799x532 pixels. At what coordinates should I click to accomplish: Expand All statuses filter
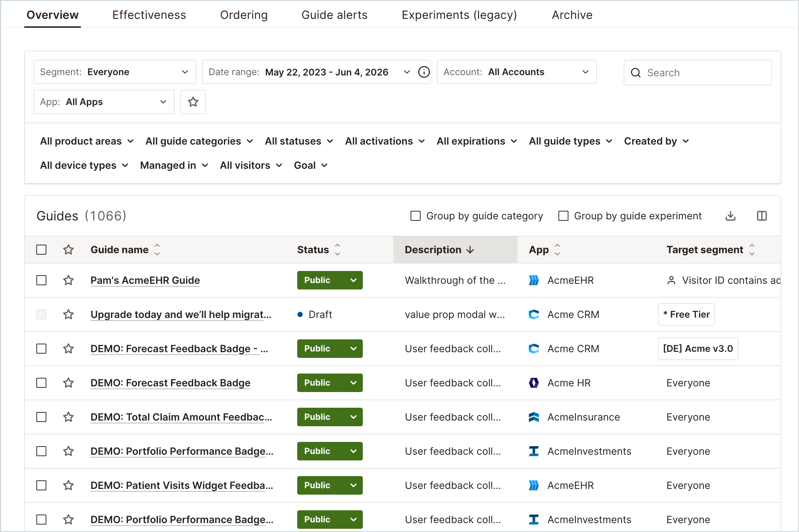299,141
